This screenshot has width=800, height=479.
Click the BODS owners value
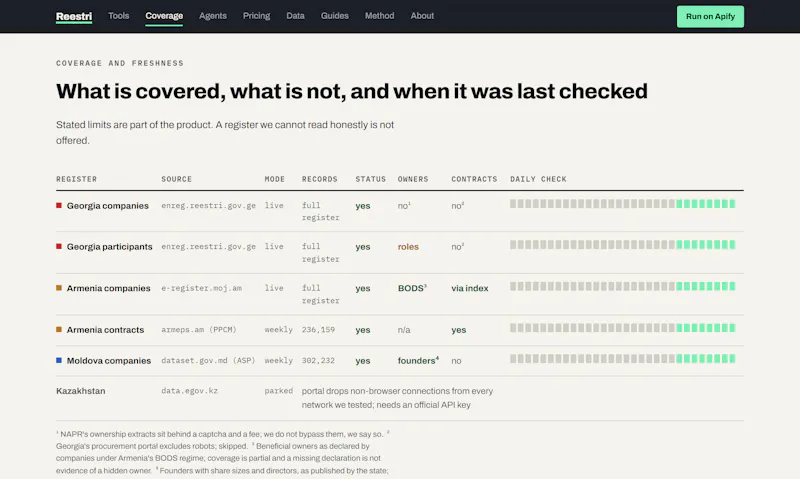pyautogui.click(x=412, y=288)
